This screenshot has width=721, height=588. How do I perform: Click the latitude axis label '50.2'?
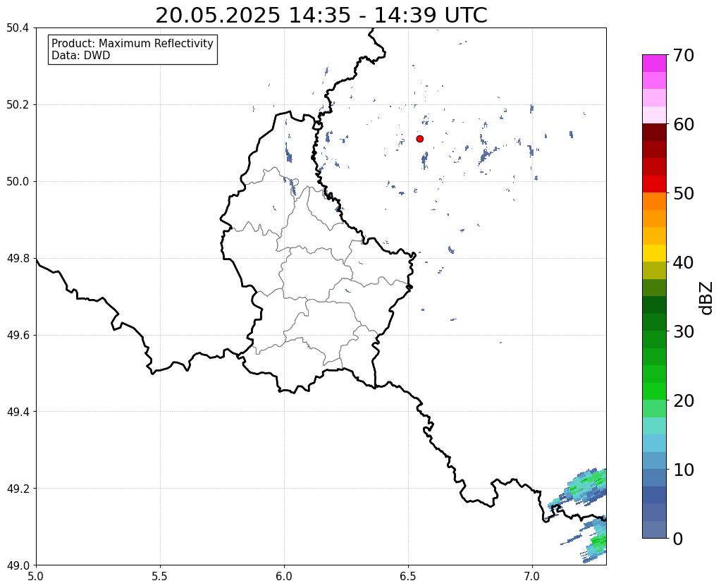pyautogui.click(x=18, y=105)
